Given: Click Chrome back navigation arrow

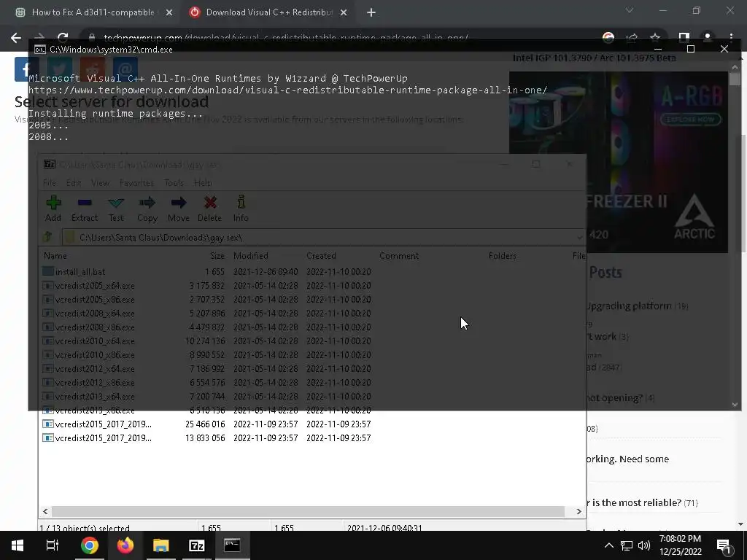Looking at the screenshot, I should (x=16, y=38).
